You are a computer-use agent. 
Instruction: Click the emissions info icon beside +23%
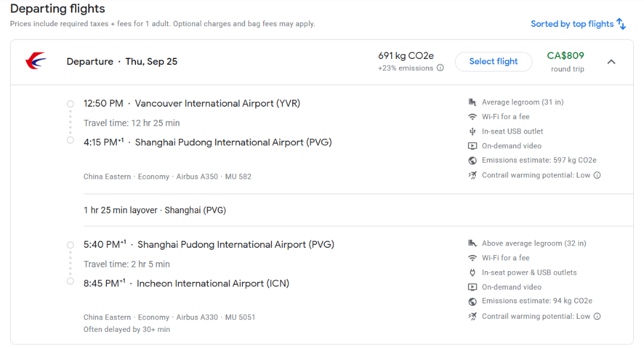click(x=440, y=68)
